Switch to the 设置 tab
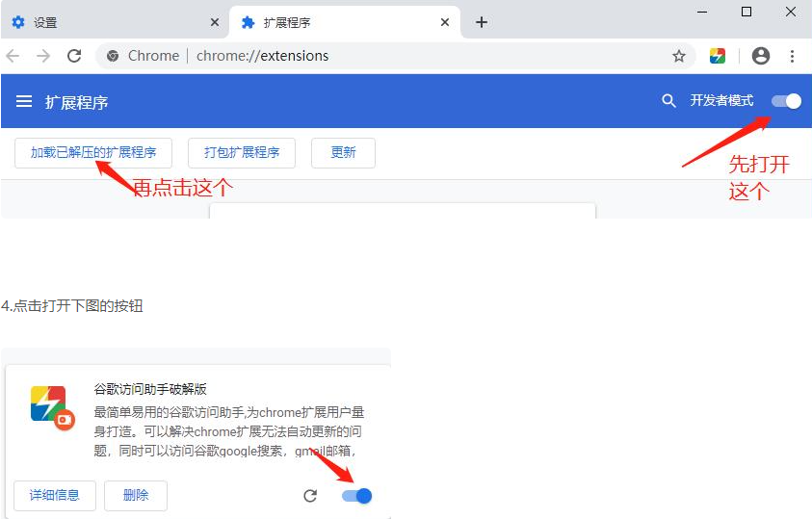812x519 pixels. 114,22
